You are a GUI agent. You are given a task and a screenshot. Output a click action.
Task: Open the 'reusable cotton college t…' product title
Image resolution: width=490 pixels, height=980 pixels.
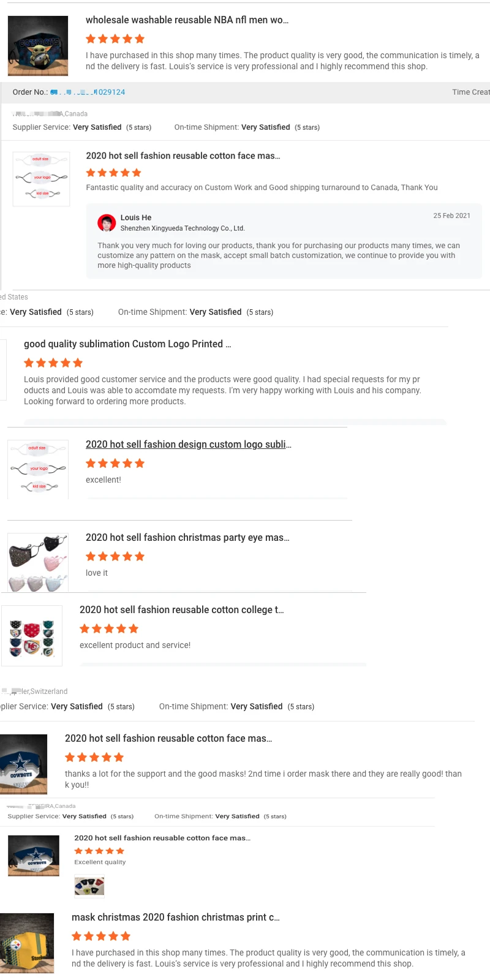(181, 610)
